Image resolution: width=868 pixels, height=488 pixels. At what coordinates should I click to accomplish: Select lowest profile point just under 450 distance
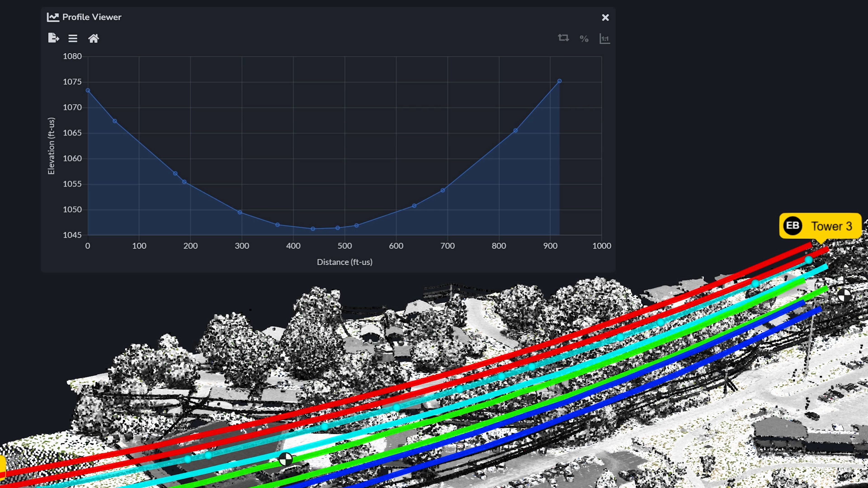click(x=313, y=229)
